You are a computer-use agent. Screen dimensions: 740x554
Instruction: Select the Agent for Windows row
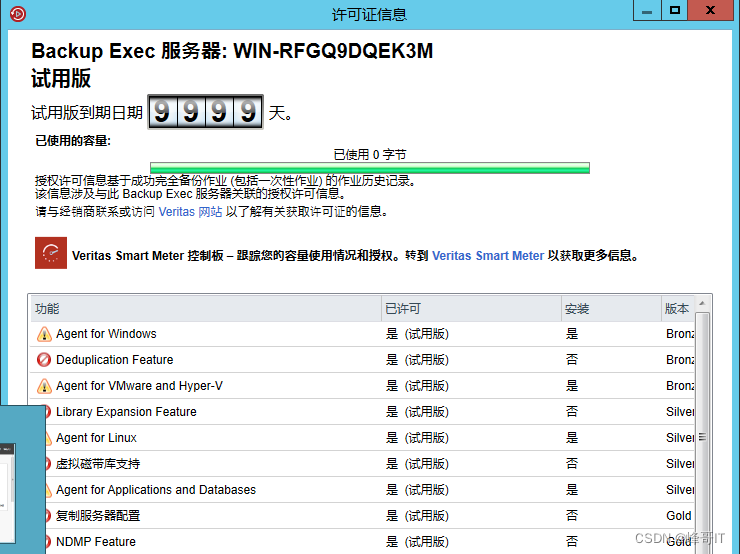362,334
